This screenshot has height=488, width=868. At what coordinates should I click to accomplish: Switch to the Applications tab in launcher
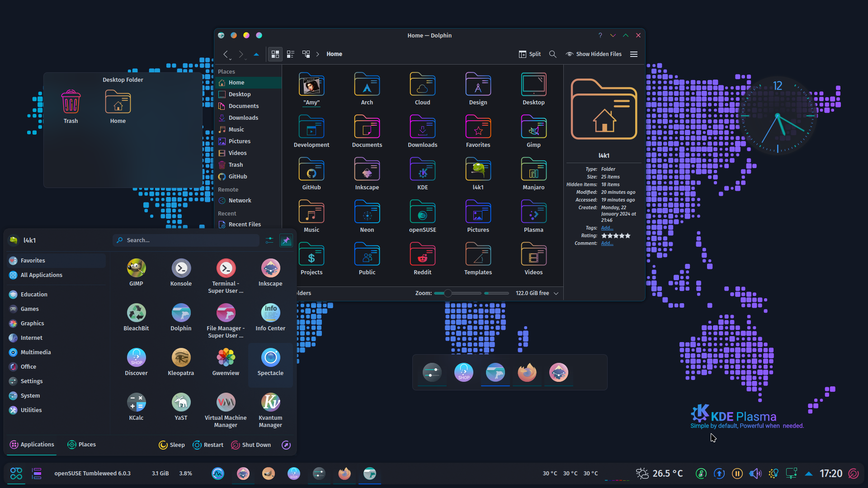[32, 445]
